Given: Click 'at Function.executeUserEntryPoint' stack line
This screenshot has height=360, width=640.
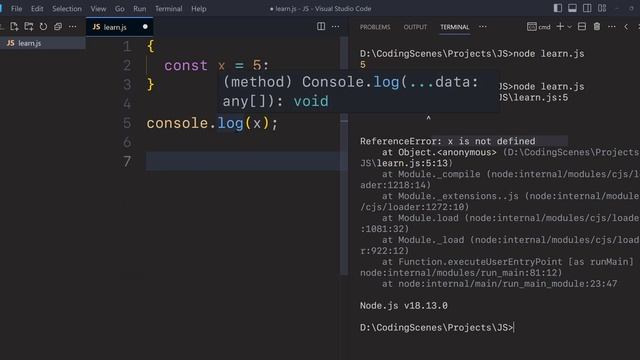Looking at the screenshot, I should point(472,262).
